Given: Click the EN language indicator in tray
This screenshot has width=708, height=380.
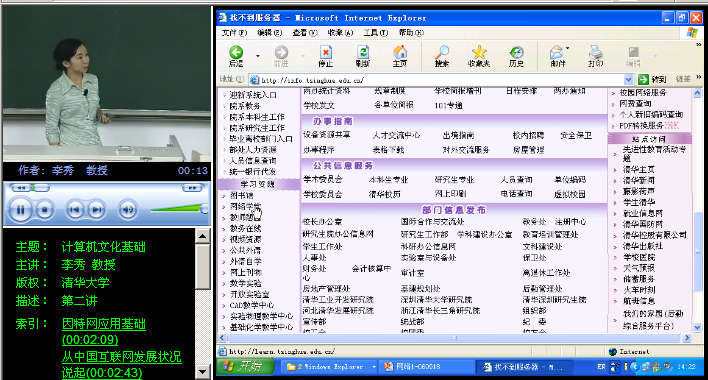Looking at the screenshot, I should coord(601,366).
